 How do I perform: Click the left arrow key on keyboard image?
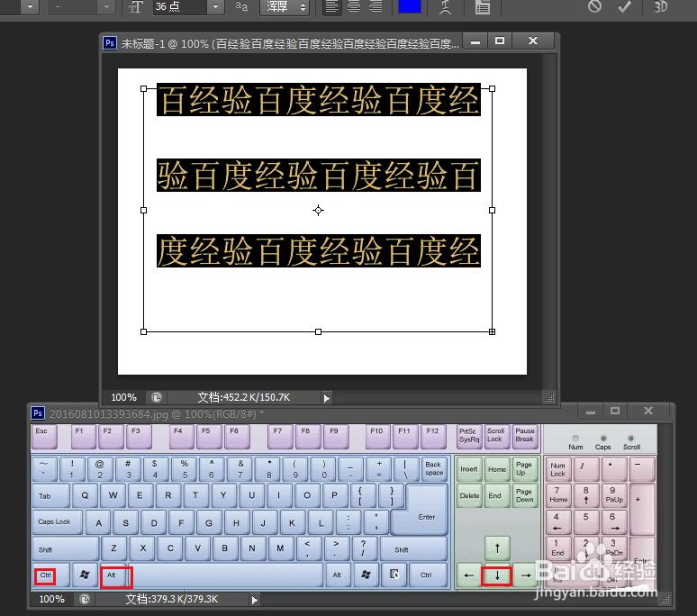click(468, 576)
